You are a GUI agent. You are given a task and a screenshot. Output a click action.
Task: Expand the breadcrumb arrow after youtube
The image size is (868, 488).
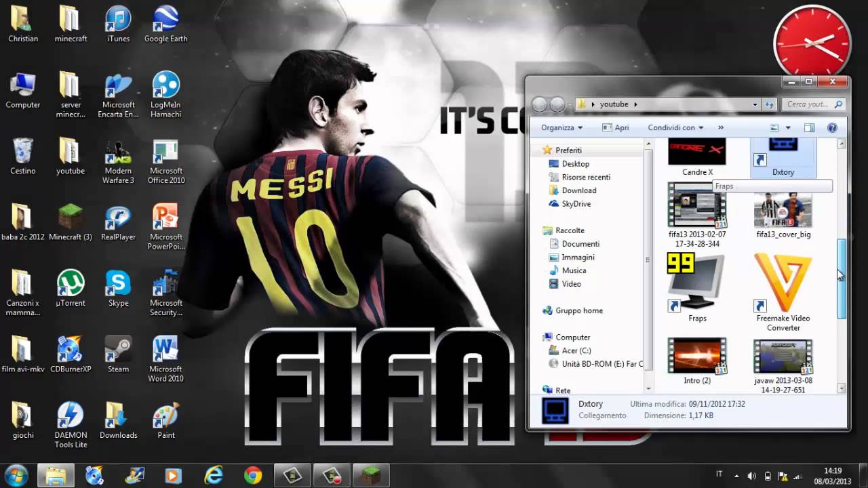coord(635,104)
